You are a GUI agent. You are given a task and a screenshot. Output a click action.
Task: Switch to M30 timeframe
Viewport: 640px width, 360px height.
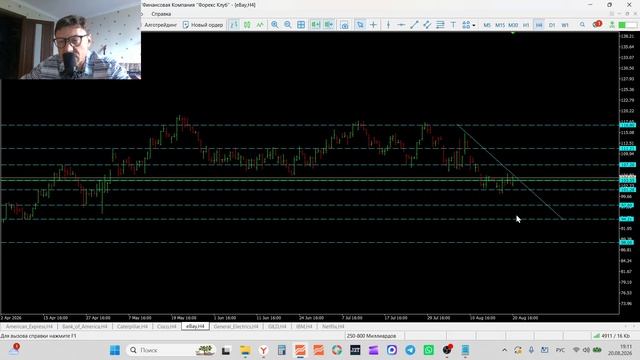[x=513, y=25]
